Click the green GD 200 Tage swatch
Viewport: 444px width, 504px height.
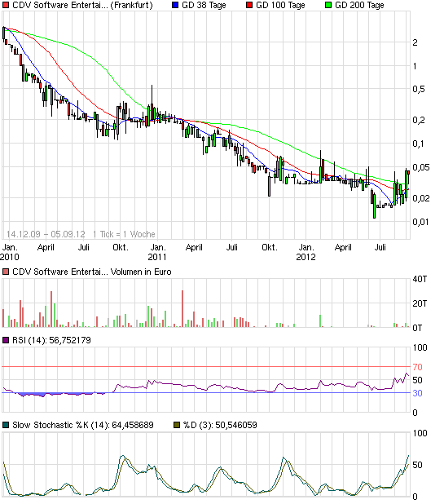328,5
